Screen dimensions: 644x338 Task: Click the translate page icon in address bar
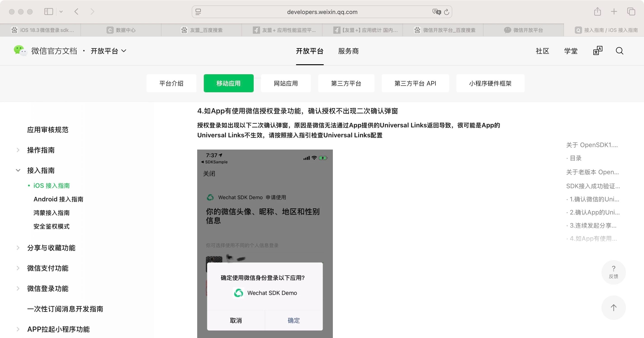[436, 12]
